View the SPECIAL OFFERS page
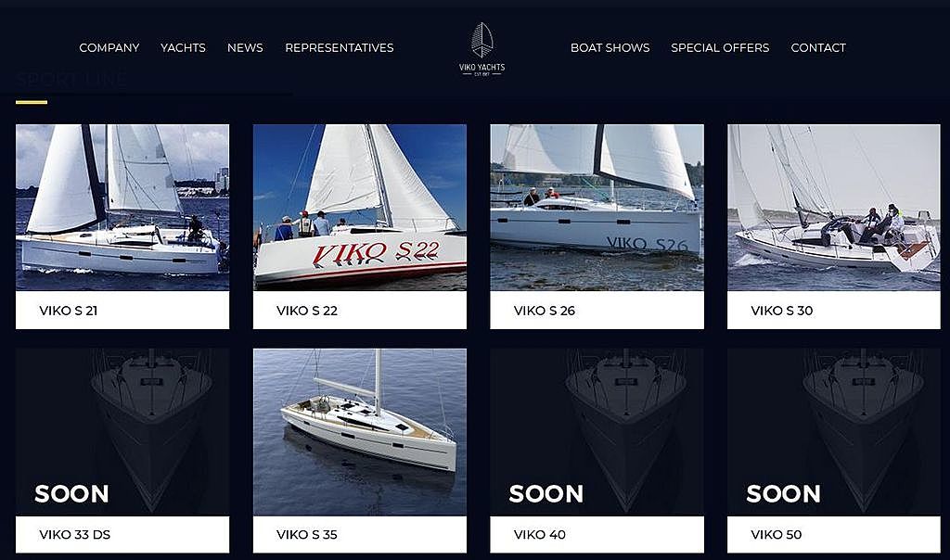The width and height of the screenshot is (950, 560). [x=720, y=48]
